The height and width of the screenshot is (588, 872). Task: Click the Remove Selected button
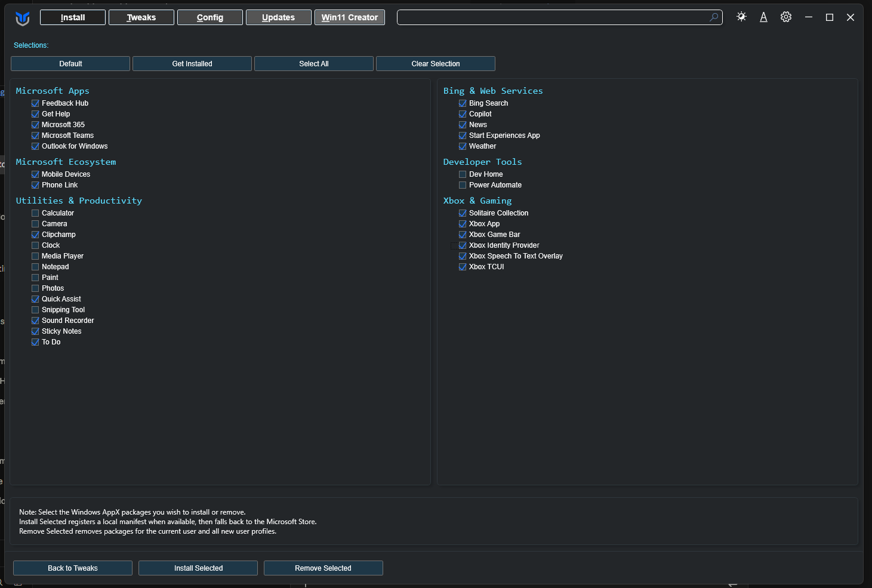point(323,568)
